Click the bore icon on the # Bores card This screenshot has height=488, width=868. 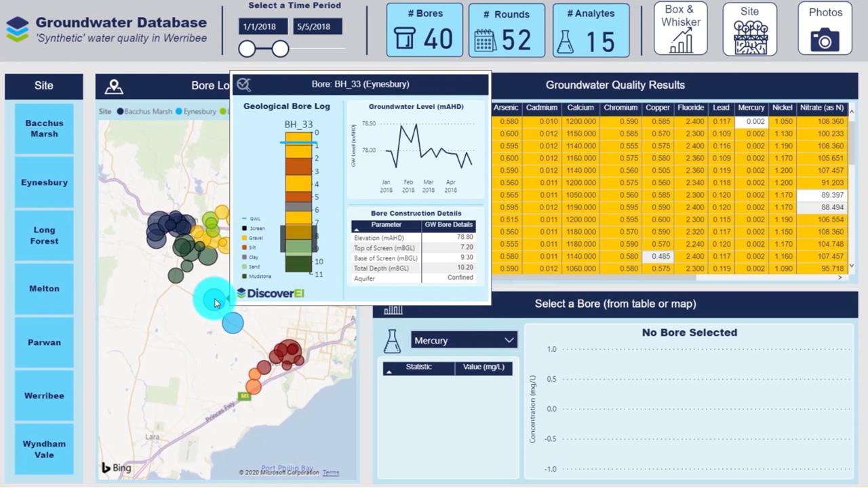point(404,39)
